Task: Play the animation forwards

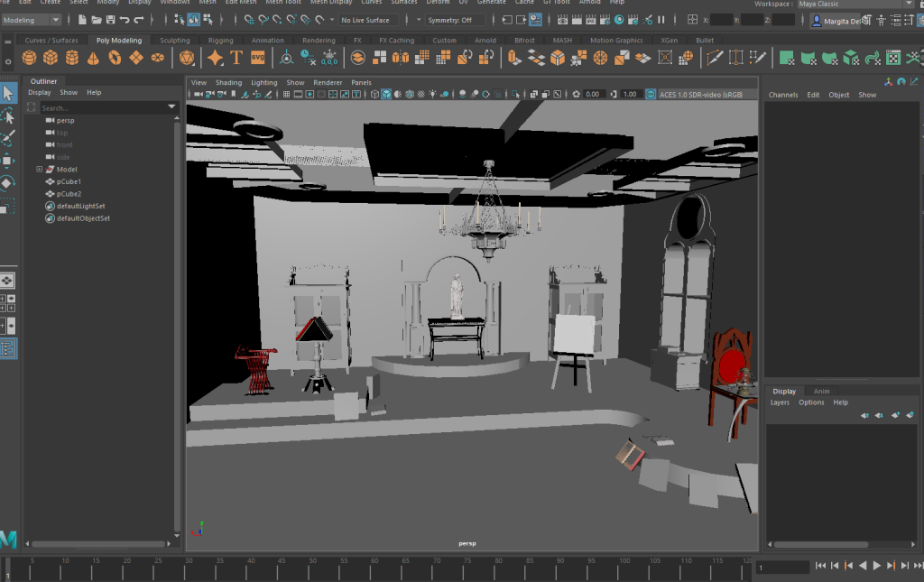Action: [x=877, y=566]
